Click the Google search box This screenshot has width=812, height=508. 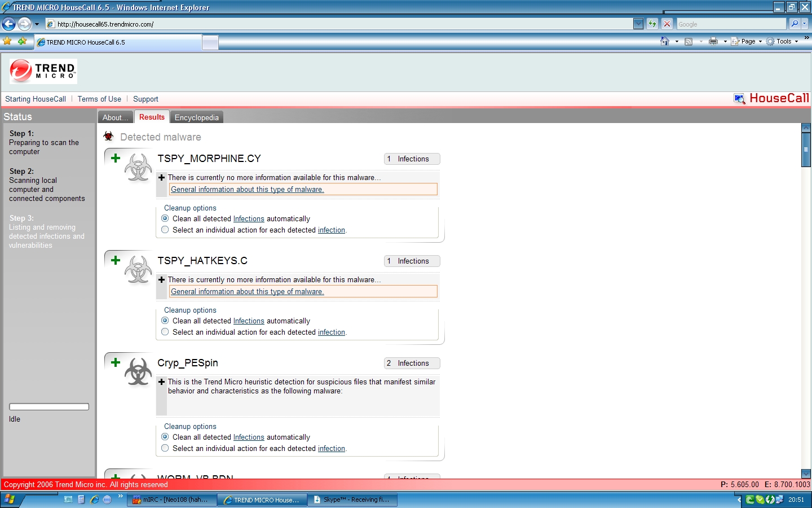(x=731, y=24)
